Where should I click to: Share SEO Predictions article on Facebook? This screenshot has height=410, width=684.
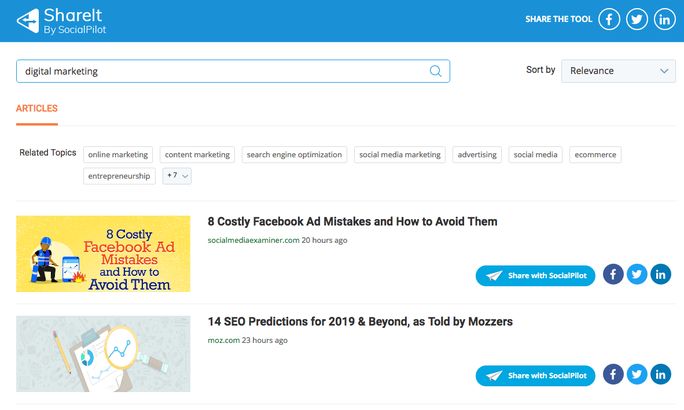pyautogui.click(x=613, y=374)
